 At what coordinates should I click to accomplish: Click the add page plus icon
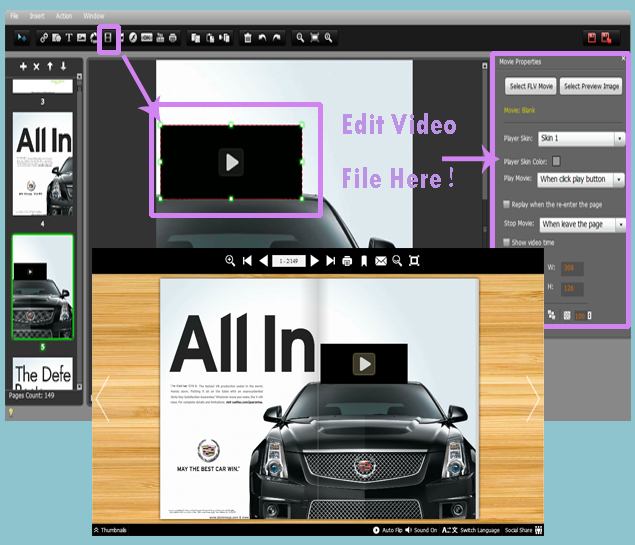click(x=23, y=66)
